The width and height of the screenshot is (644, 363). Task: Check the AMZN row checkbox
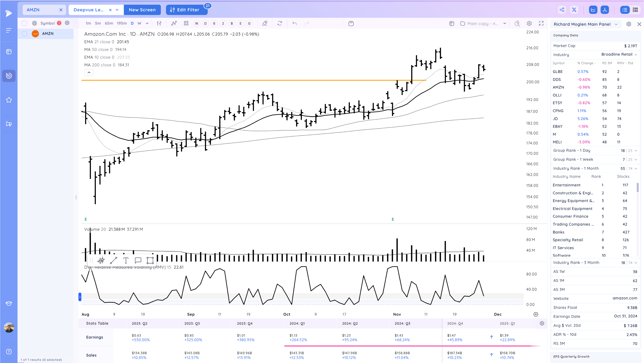tap(24, 33)
